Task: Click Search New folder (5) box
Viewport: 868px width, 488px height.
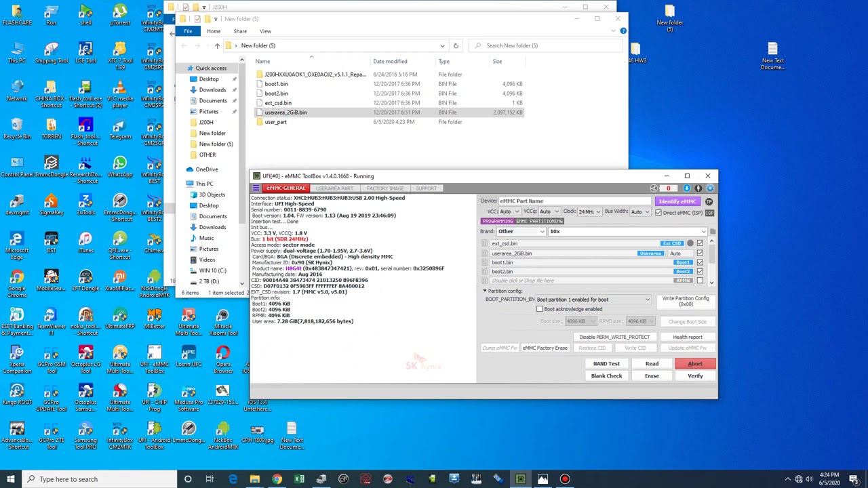Action: click(546, 45)
